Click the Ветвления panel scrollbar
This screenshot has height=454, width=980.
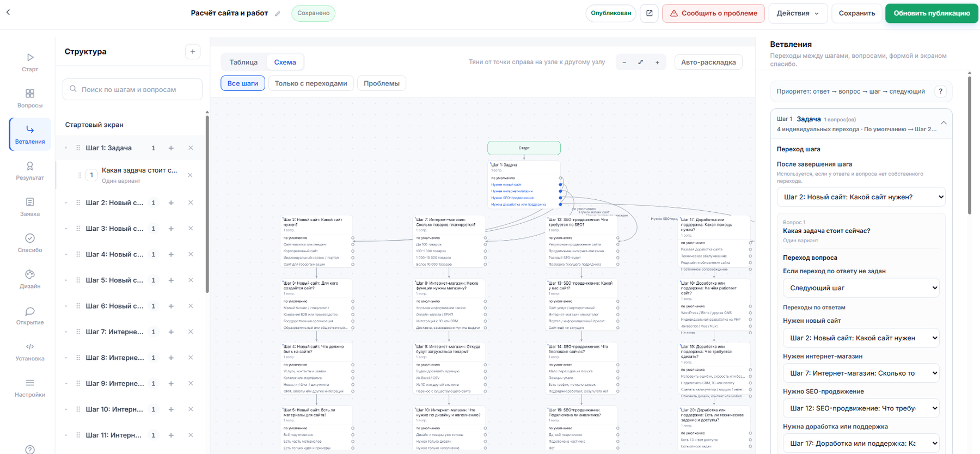pyautogui.click(x=970, y=144)
